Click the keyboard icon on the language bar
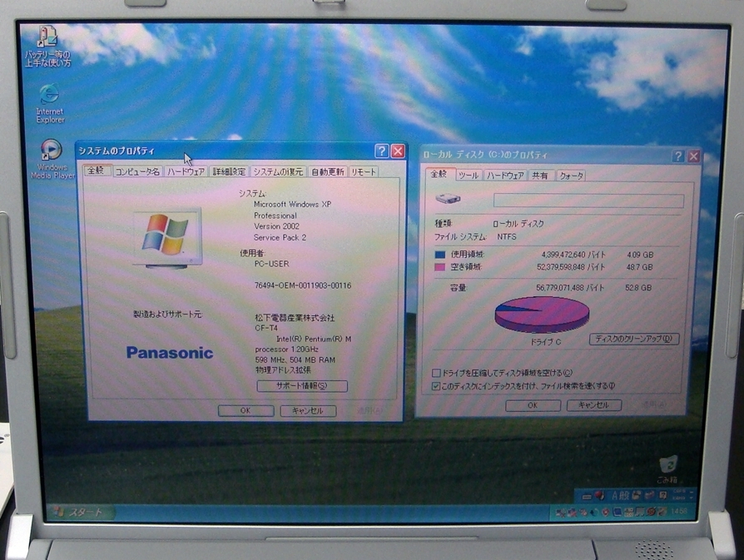 pos(588,497)
